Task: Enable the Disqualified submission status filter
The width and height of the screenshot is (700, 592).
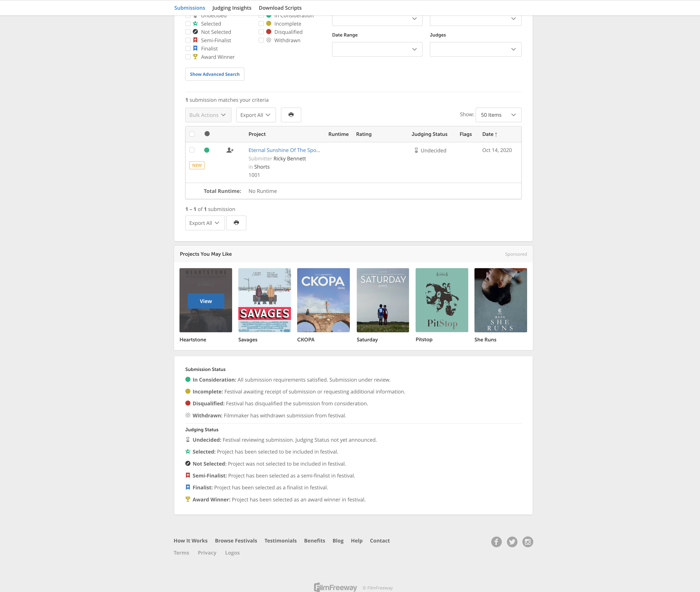Action: click(261, 32)
